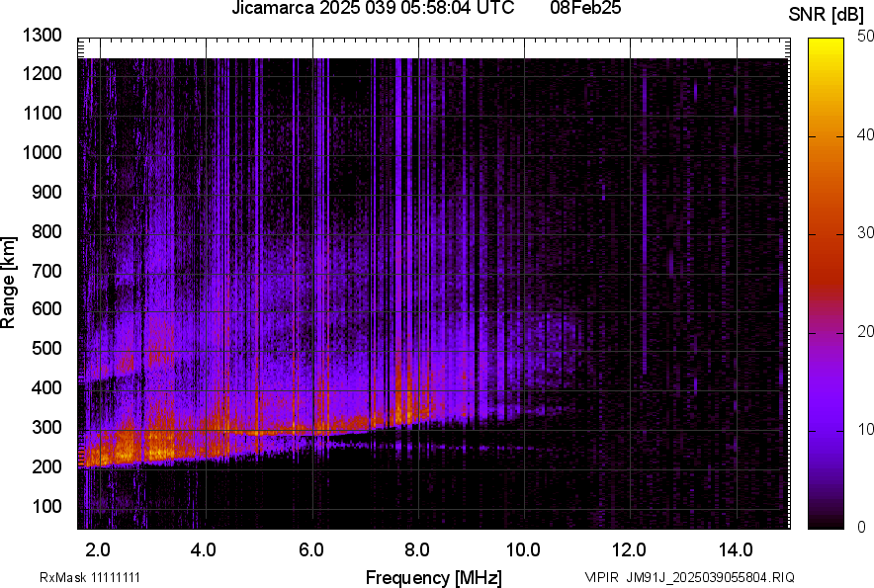Click the Frequency [MHz] axis label
This screenshot has height=588, width=874.
point(433,577)
